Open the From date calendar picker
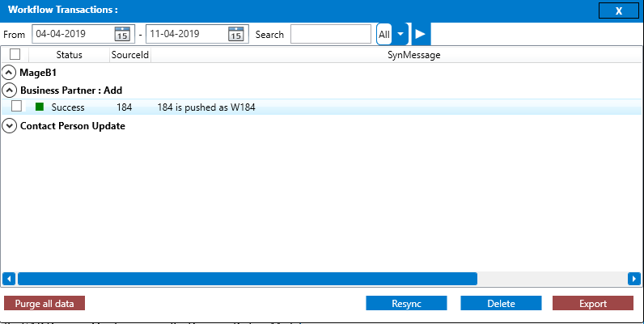Screen dimensions: 644x324 point(122,34)
